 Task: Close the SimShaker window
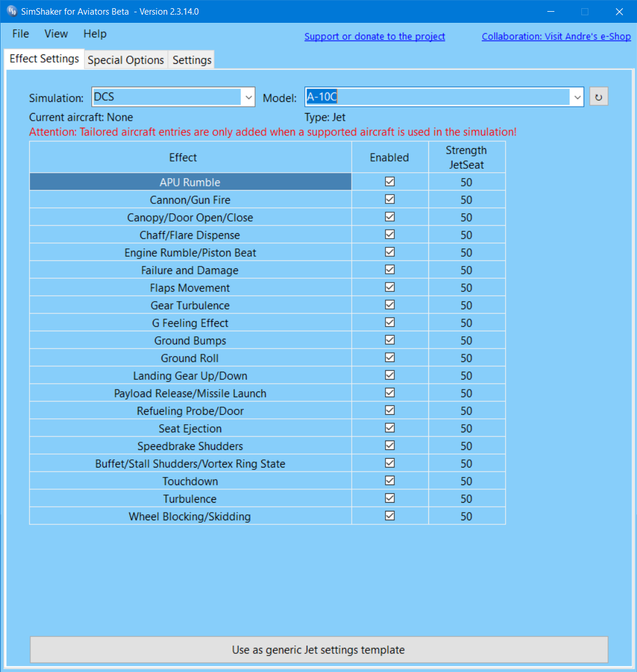pyautogui.click(x=619, y=12)
